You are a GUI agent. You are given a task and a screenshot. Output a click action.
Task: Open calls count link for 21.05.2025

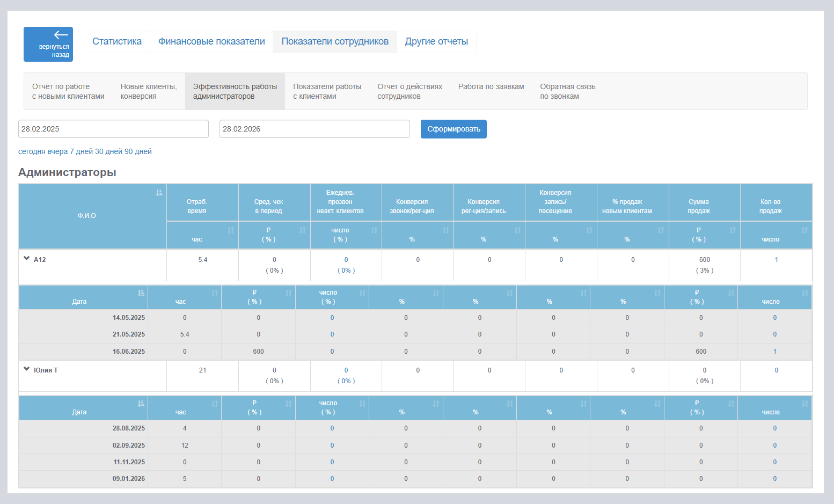(x=332, y=334)
